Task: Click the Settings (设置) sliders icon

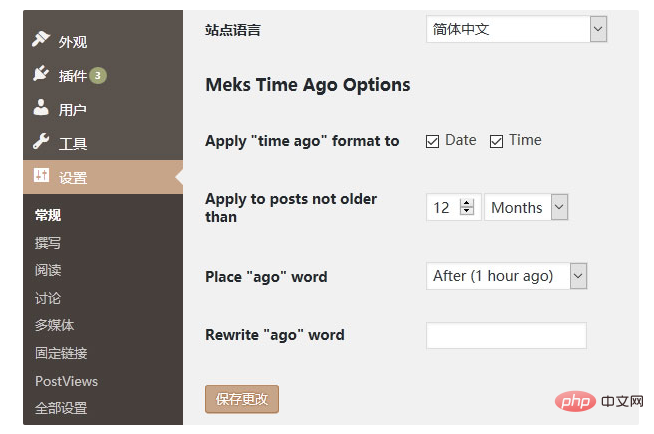Action: point(41,177)
